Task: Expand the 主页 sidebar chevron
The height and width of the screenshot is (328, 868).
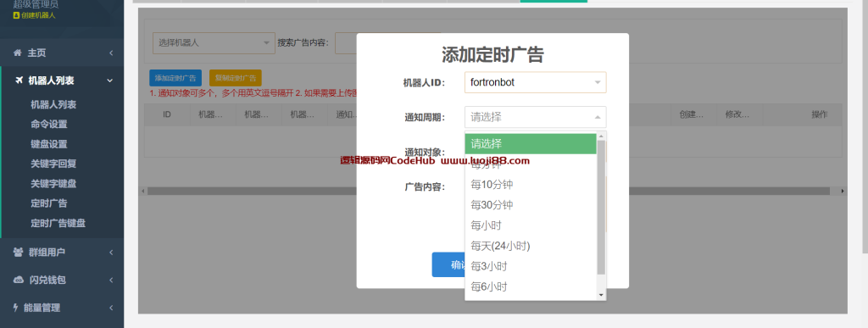Action: pos(111,53)
